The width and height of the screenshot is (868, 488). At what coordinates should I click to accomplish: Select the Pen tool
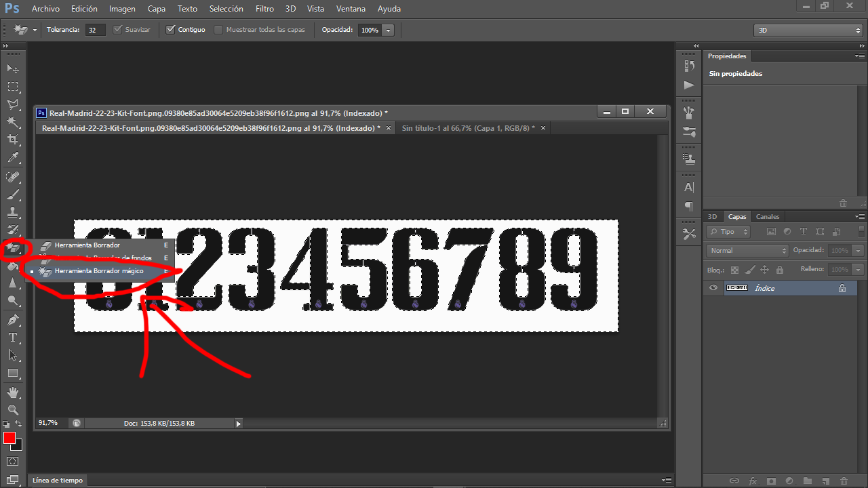[x=13, y=320]
